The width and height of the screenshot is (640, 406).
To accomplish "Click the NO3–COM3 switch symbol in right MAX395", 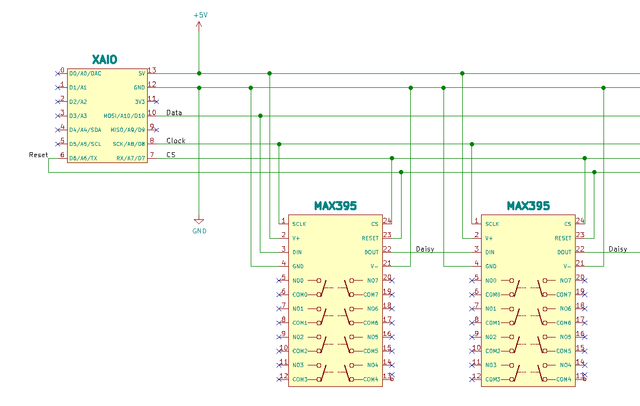I will pos(511,372).
